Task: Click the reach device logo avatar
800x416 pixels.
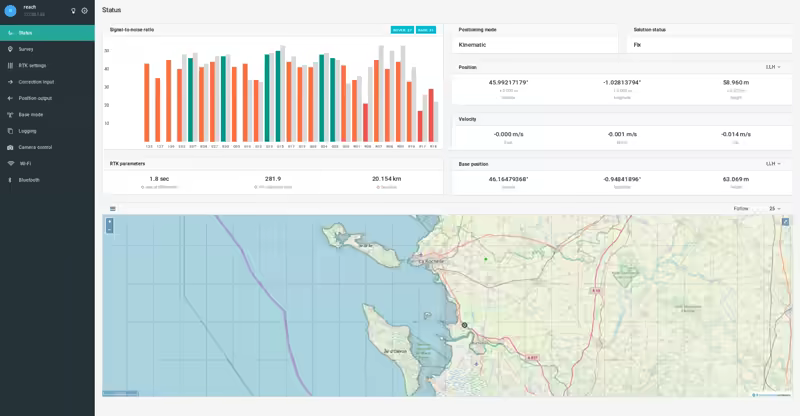Action: (x=11, y=10)
